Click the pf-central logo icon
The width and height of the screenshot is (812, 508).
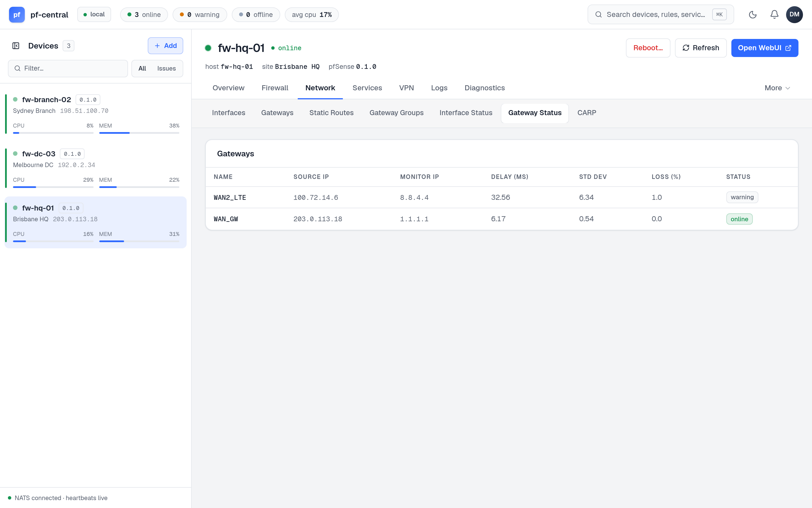pyautogui.click(x=17, y=14)
